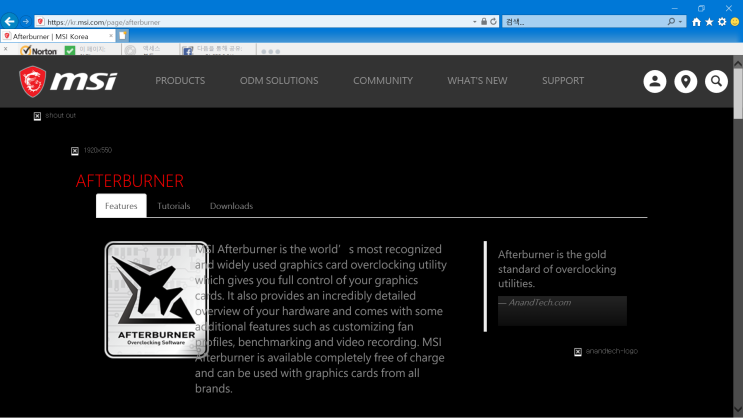Screen dimensions: 743x418
Task: Click the URL in the address bar
Action: (x=104, y=22)
